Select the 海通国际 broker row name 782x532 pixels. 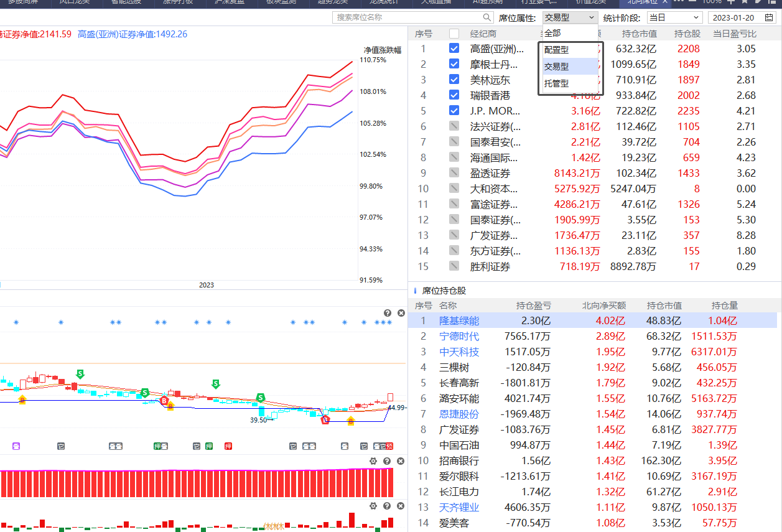point(494,157)
